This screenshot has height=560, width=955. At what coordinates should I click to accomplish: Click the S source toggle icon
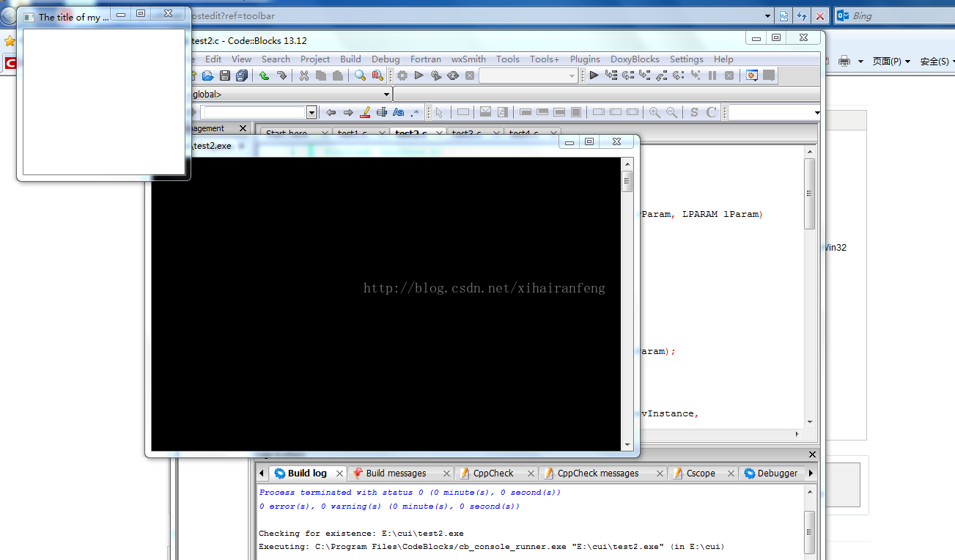pyautogui.click(x=694, y=112)
